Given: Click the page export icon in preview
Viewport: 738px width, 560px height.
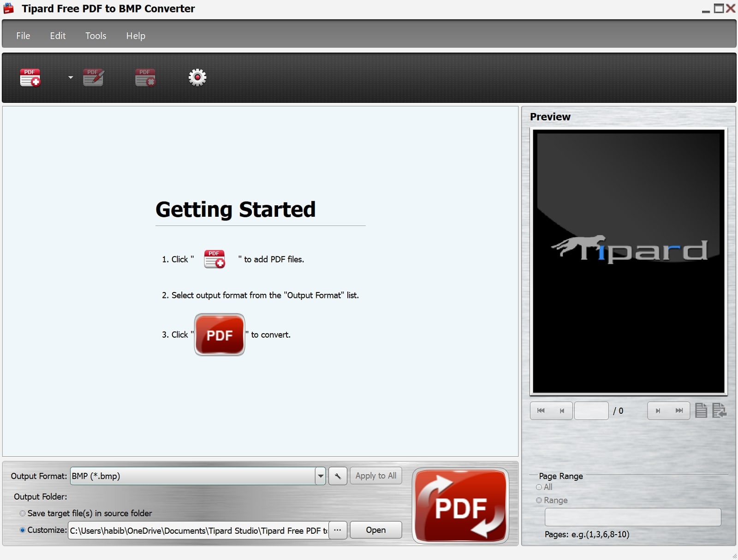Looking at the screenshot, I should (x=720, y=410).
